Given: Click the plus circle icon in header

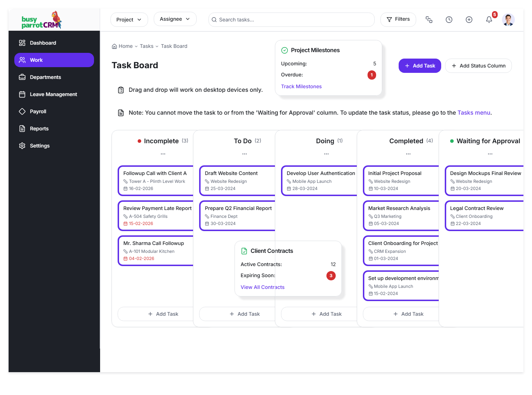Looking at the screenshot, I should point(469,20).
